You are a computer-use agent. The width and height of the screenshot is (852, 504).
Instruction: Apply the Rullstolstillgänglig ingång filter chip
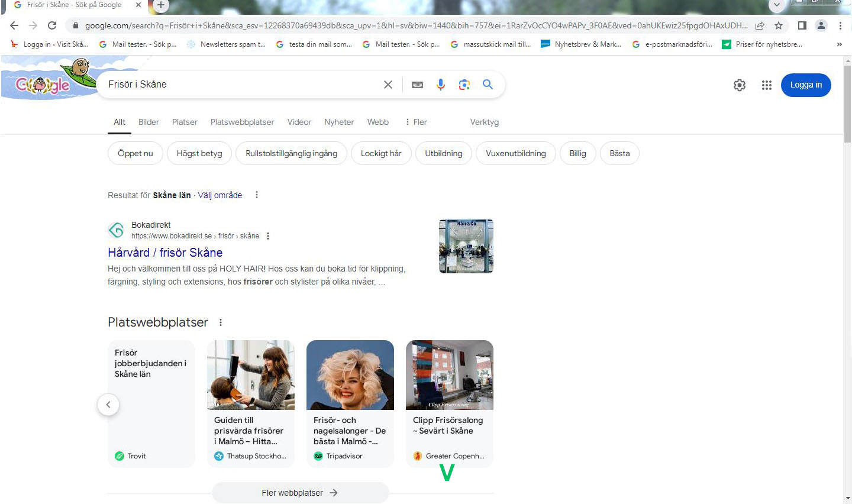click(292, 153)
